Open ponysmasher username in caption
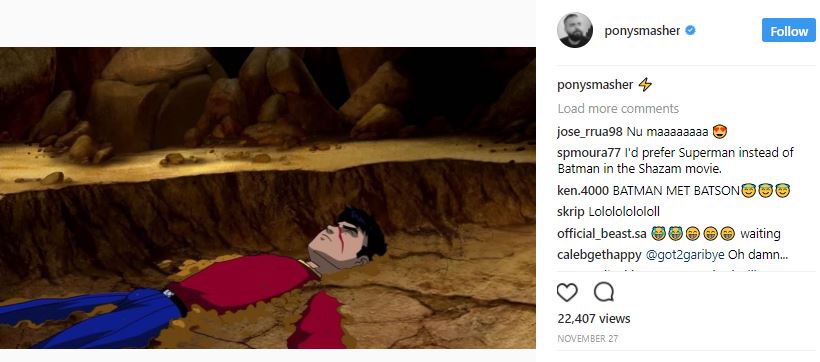Screen dimensions: 820x362 (x=595, y=85)
